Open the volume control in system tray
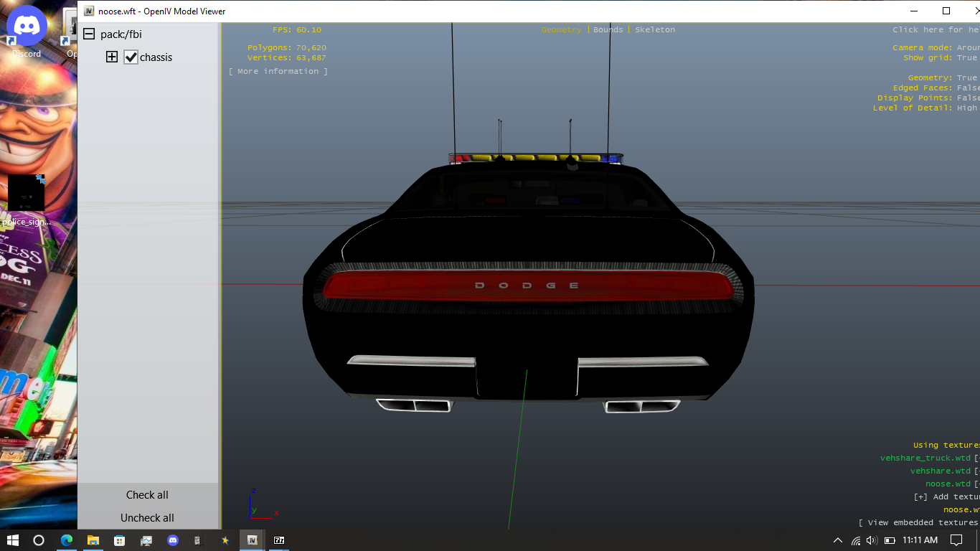980x551 pixels. pyautogui.click(x=872, y=540)
